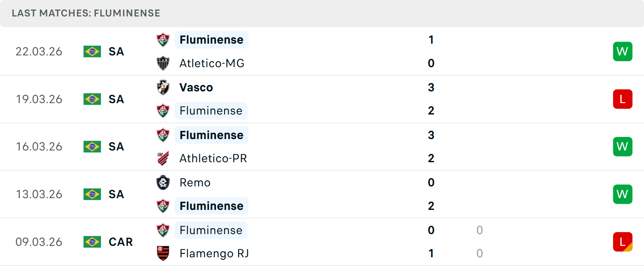Open the Fluminense team name link
This screenshot has height=266, width=644.
tap(211, 40)
